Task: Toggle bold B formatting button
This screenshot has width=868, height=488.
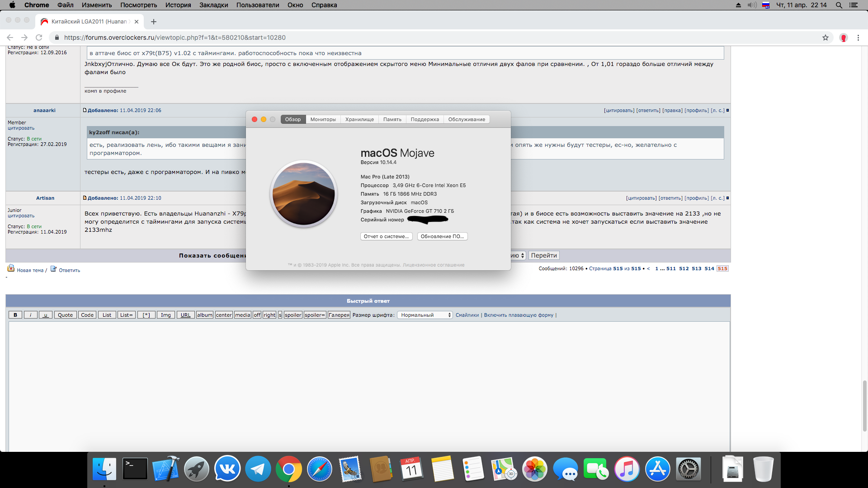Action: 15,315
